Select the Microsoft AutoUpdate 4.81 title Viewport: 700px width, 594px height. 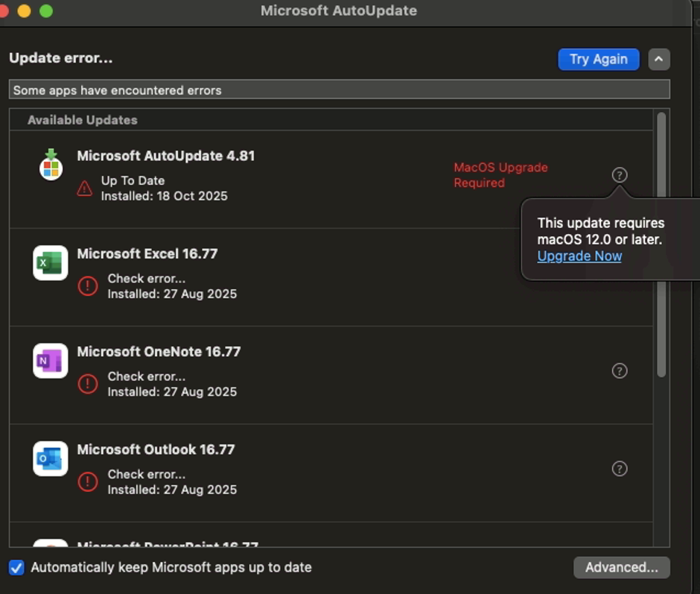coord(165,156)
